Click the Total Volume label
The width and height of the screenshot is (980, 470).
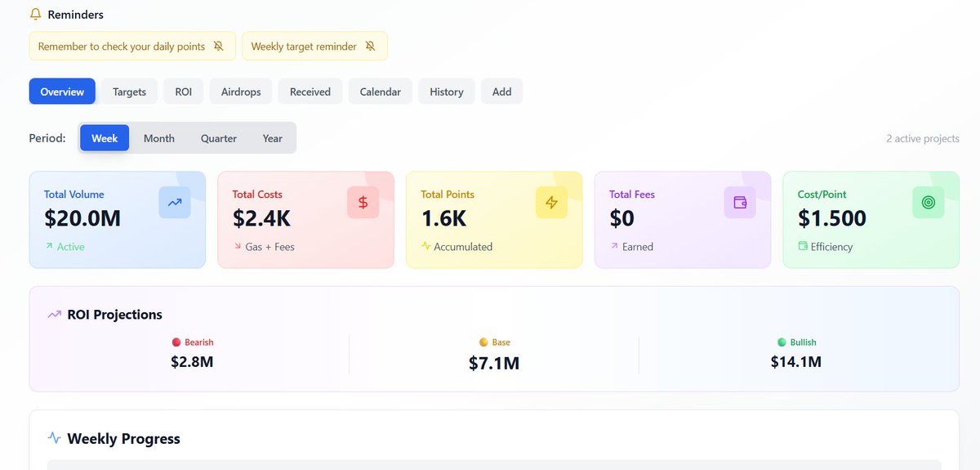pyautogui.click(x=74, y=195)
